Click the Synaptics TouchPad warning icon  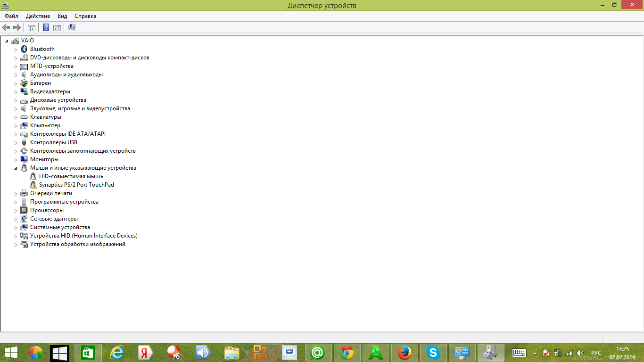click(x=33, y=185)
